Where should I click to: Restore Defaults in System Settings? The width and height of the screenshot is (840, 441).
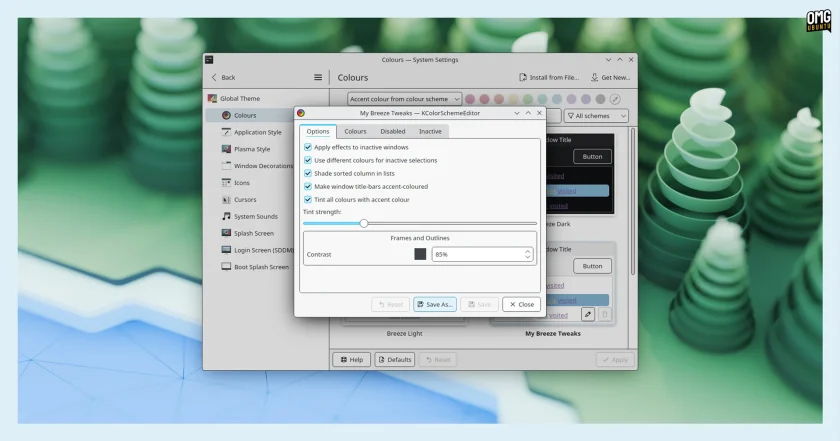pyautogui.click(x=395, y=360)
